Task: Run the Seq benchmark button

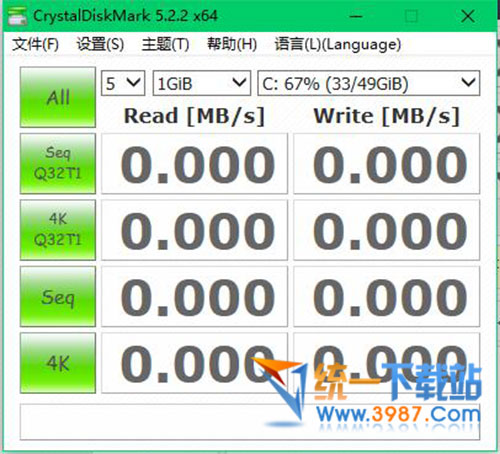Action: point(58,296)
